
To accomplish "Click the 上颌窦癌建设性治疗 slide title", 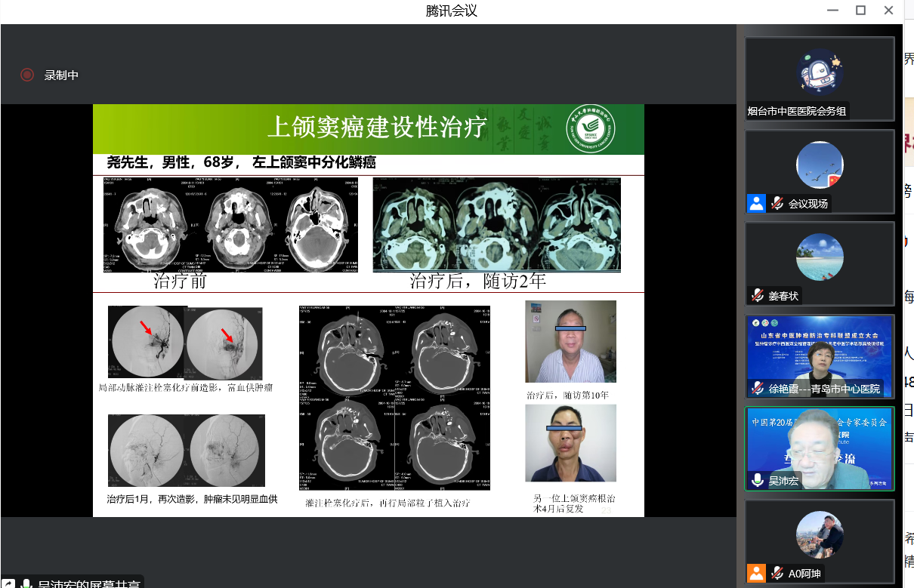I will (378, 128).
